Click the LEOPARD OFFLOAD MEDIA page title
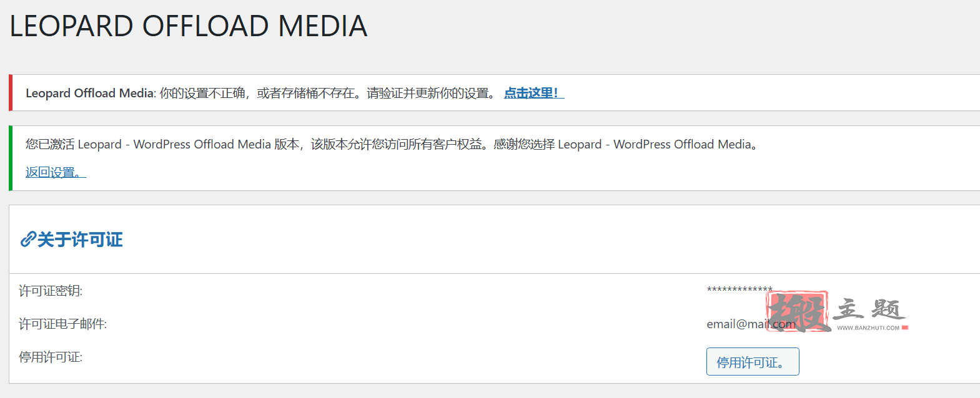This screenshot has height=398, width=980. coord(189,26)
